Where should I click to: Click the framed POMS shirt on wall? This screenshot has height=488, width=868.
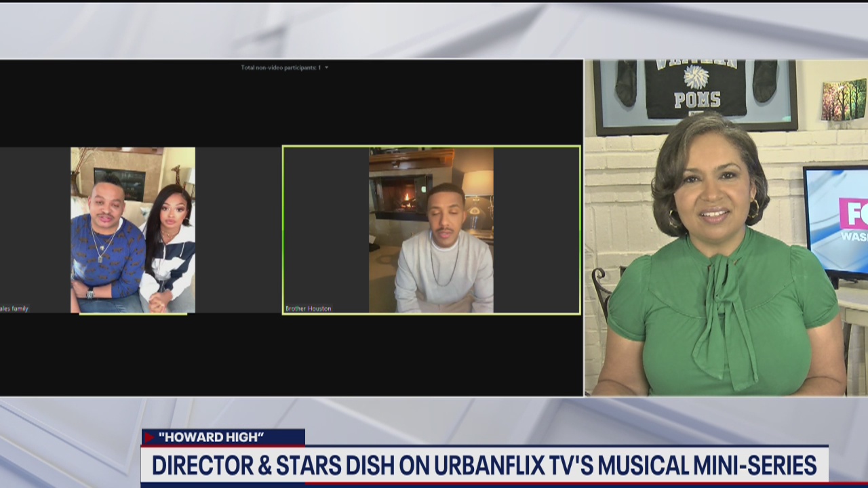click(x=695, y=88)
